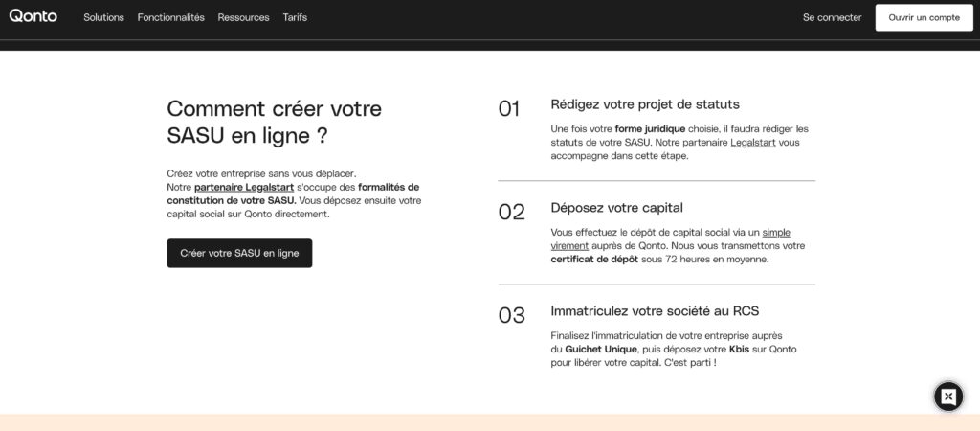The width and height of the screenshot is (980, 431).
Task: Click step title Immatriculez votre société au RCS
Action: coord(655,311)
